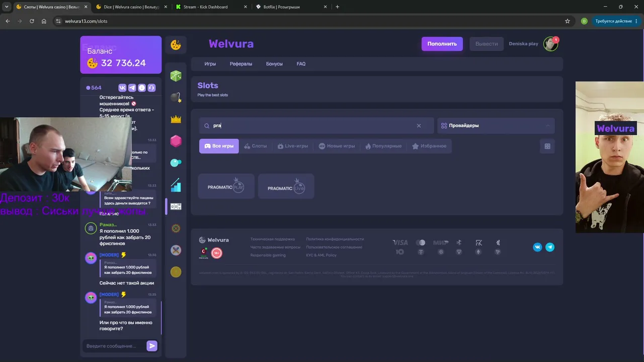
Task: Open Часто задаваемые вопросы footer link
Action: (x=275, y=247)
